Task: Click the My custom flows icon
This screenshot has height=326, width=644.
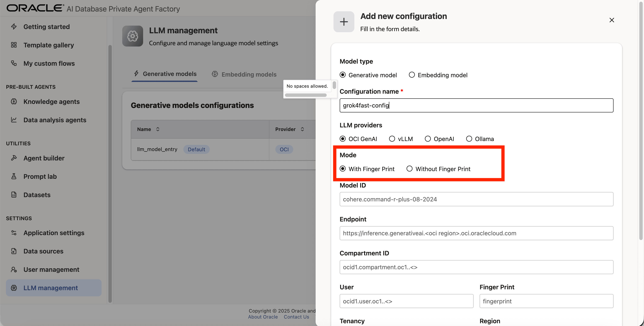Action: pyautogui.click(x=14, y=63)
